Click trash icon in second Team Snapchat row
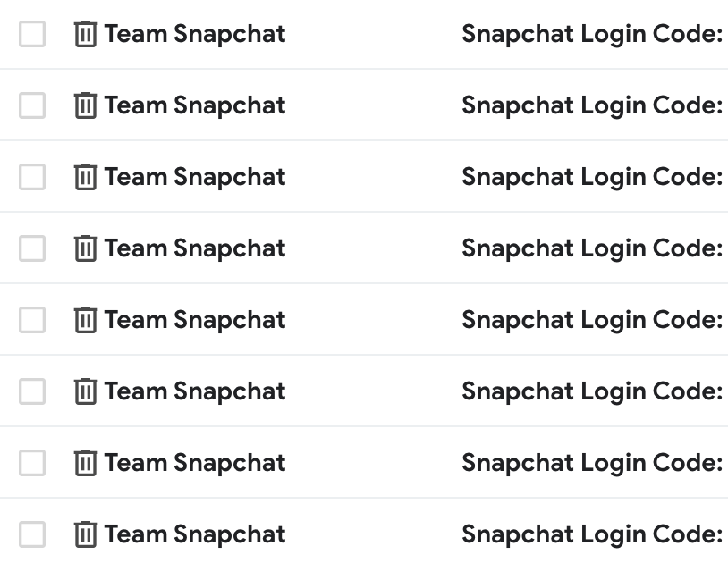 tap(86, 105)
